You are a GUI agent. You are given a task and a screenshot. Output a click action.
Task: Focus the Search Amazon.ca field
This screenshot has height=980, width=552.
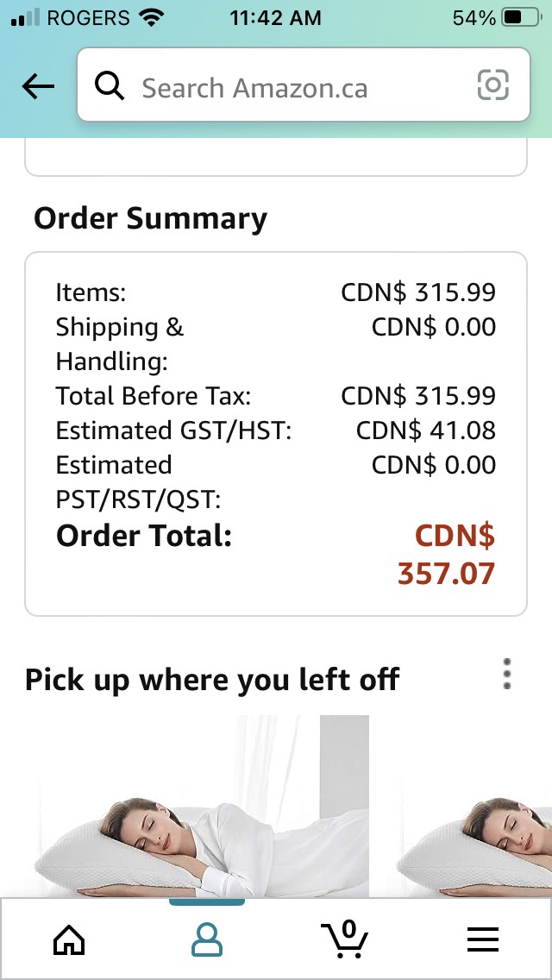click(x=304, y=85)
